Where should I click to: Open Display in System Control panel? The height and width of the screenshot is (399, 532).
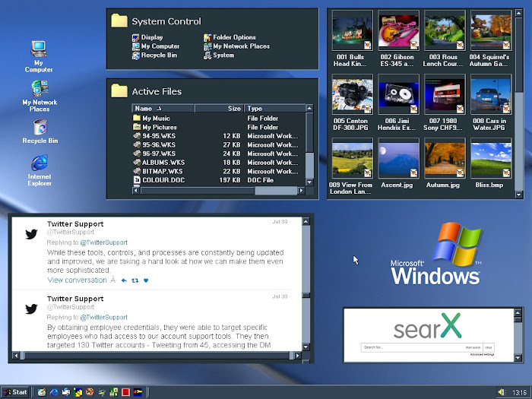click(x=147, y=37)
